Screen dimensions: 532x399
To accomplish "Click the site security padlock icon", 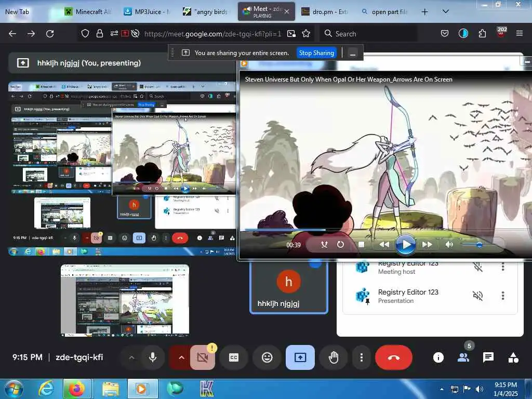I will [100, 34].
